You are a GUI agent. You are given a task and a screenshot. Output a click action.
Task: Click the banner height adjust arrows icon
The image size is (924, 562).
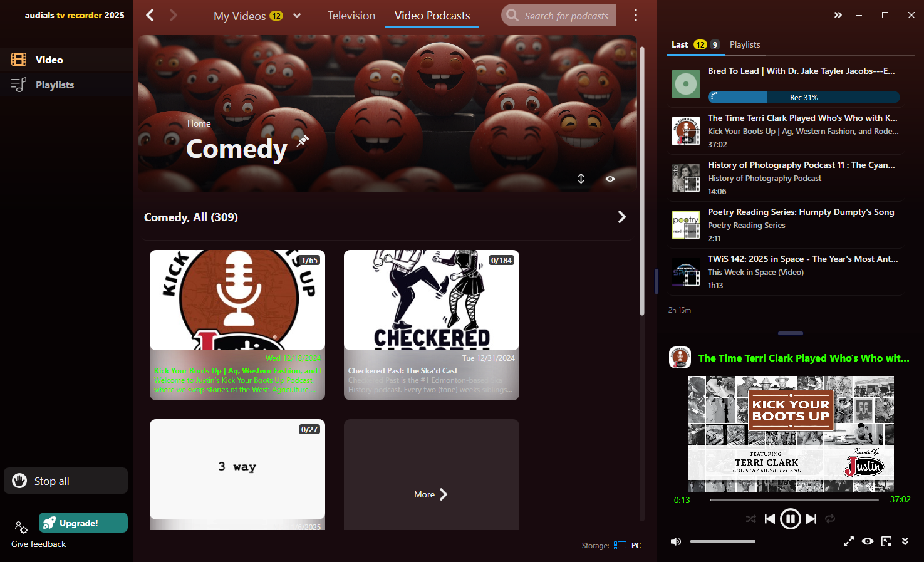(581, 179)
